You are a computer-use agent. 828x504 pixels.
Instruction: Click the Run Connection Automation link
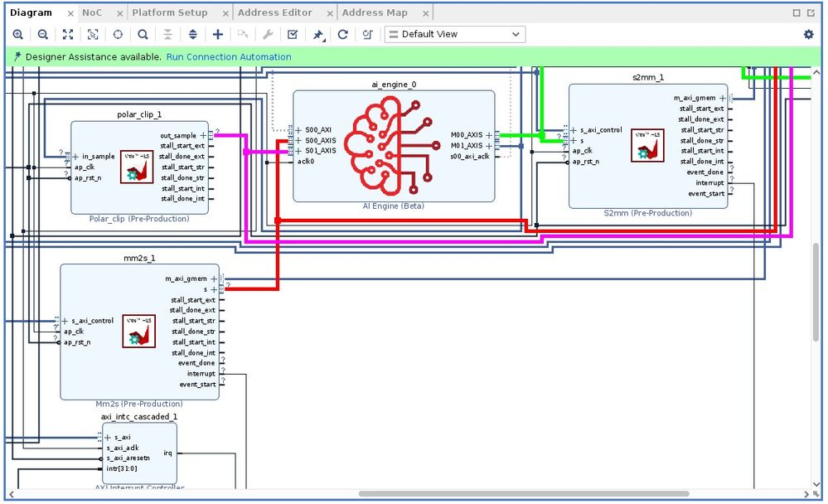point(229,57)
